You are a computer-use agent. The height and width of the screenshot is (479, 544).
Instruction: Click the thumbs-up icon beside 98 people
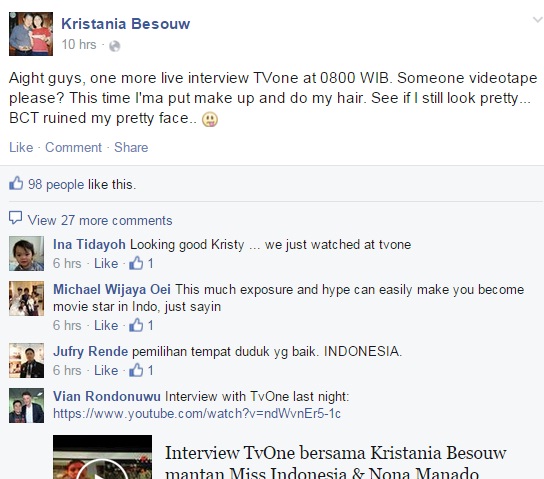point(16,183)
